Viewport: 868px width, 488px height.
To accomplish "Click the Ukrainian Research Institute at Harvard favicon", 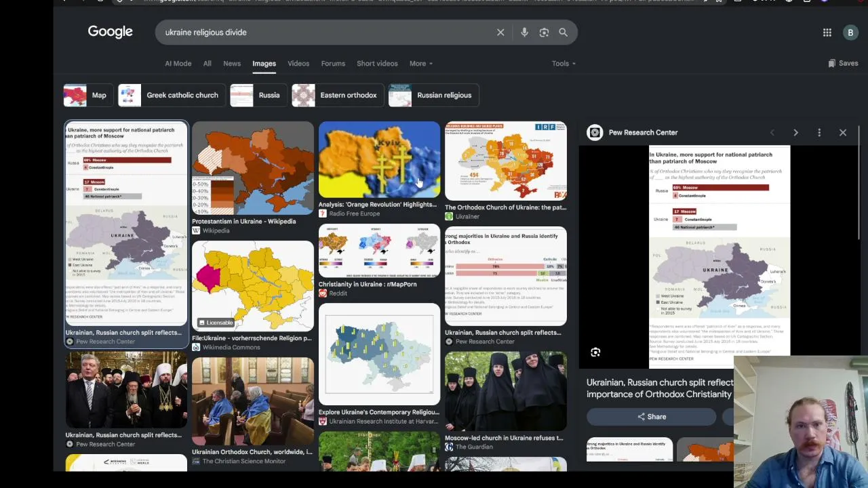I will pos(323,421).
